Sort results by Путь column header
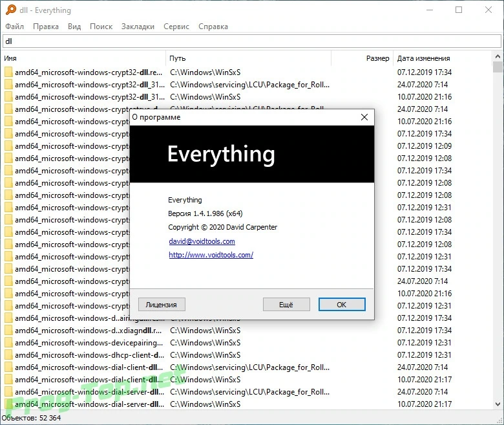This screenshot has height=425, width=504. pos(248,58)
